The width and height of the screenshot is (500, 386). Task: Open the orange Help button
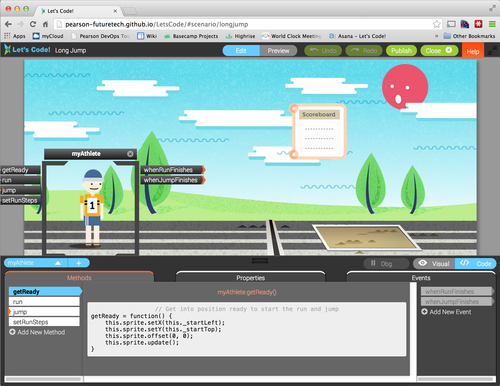pos(473,51)
